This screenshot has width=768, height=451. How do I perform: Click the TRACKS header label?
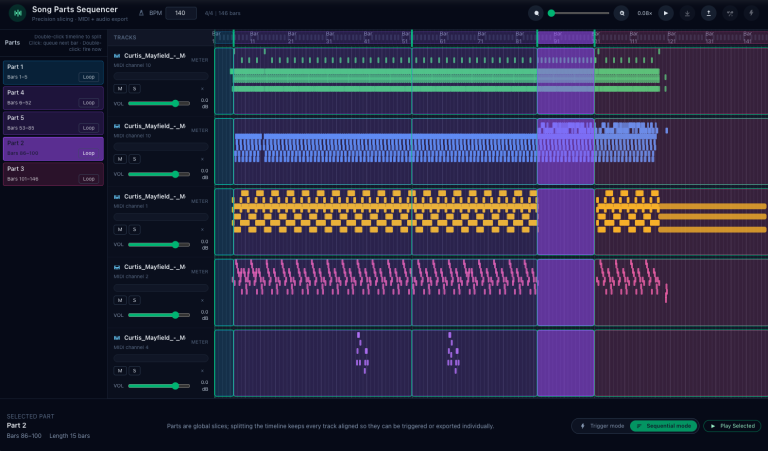(125, 37)
